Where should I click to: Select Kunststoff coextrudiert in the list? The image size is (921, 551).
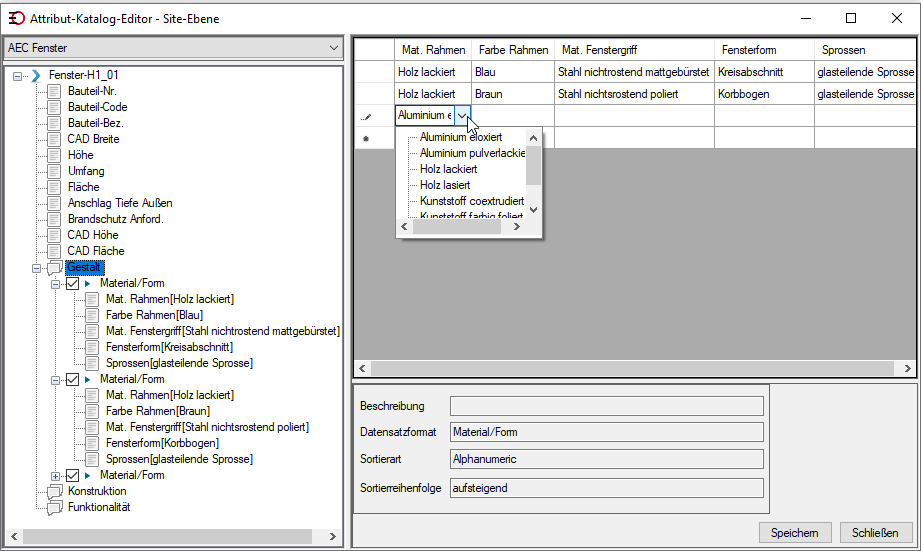point(472,201)
